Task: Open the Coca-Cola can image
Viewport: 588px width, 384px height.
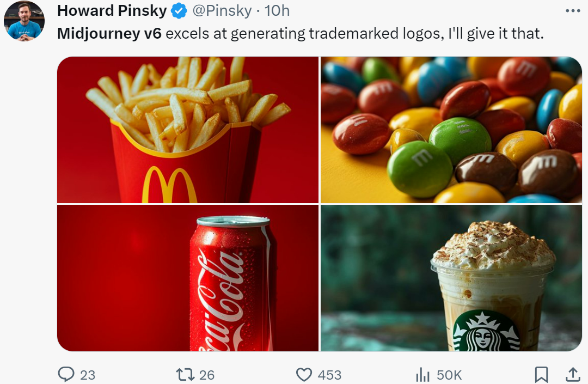Action: coord(187,278)
